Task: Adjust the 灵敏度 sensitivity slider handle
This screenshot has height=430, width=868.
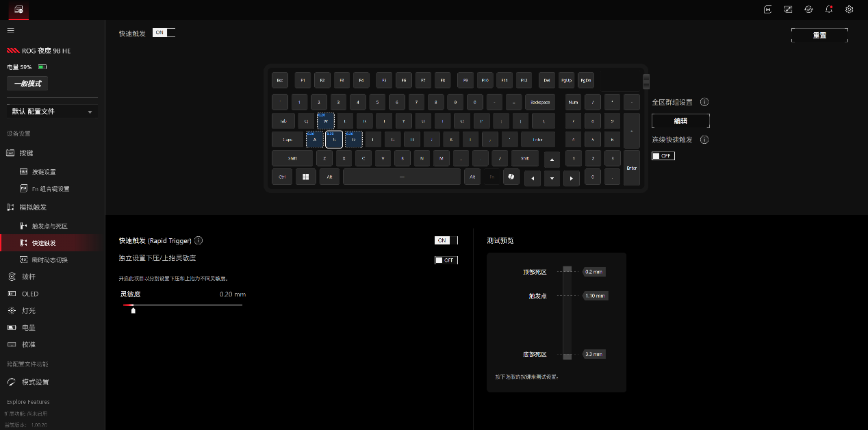Action: tap(133, 310)
